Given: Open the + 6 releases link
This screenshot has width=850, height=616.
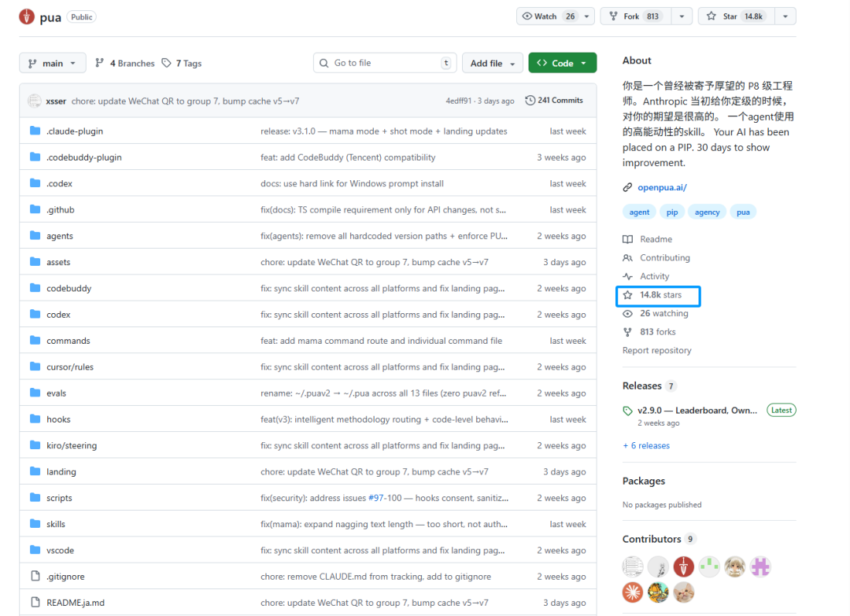Looking at the screenshot, I should tap(646, 445).
